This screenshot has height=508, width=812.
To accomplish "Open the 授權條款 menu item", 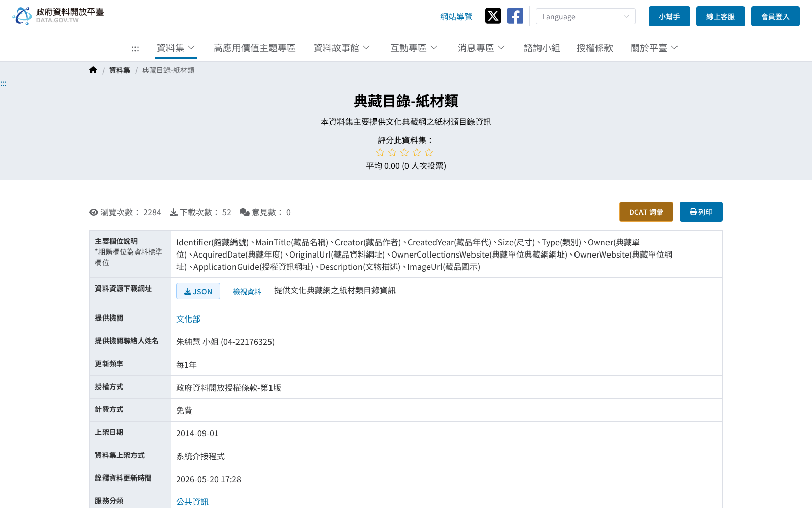I will tap(595, 48).
